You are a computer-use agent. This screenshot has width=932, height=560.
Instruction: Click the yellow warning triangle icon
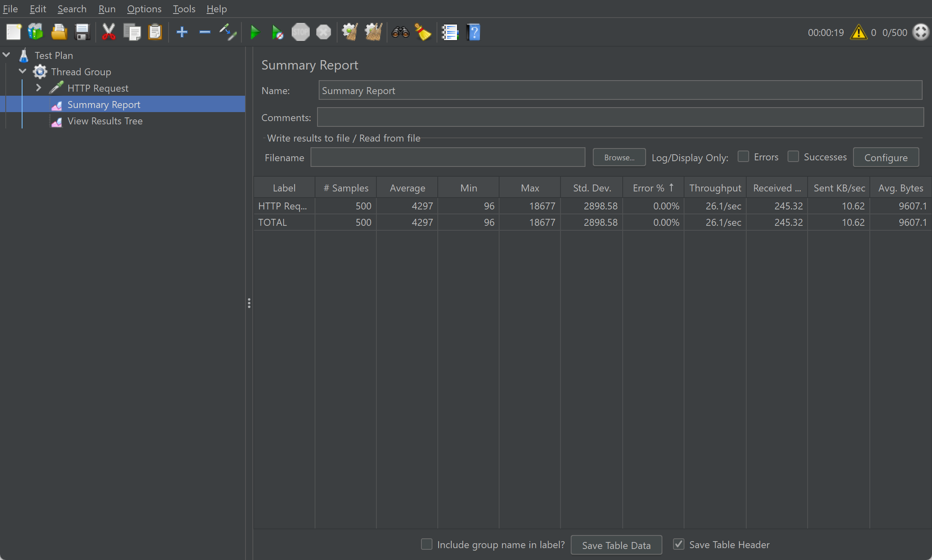click(x=858, y=32)
